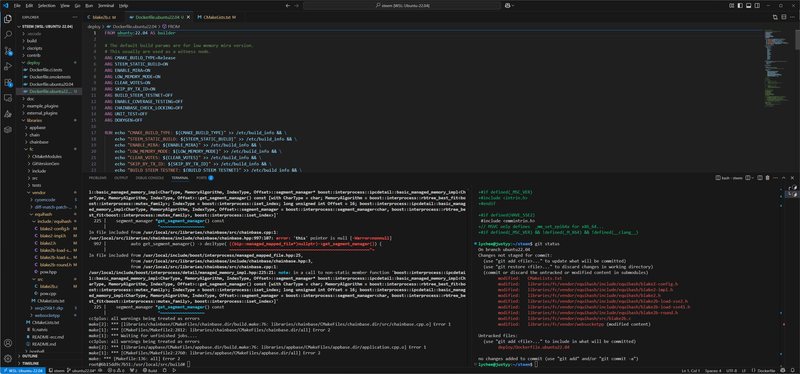800x374 pixels.
Task: Split the editor to the right
Action: point(783,17)
